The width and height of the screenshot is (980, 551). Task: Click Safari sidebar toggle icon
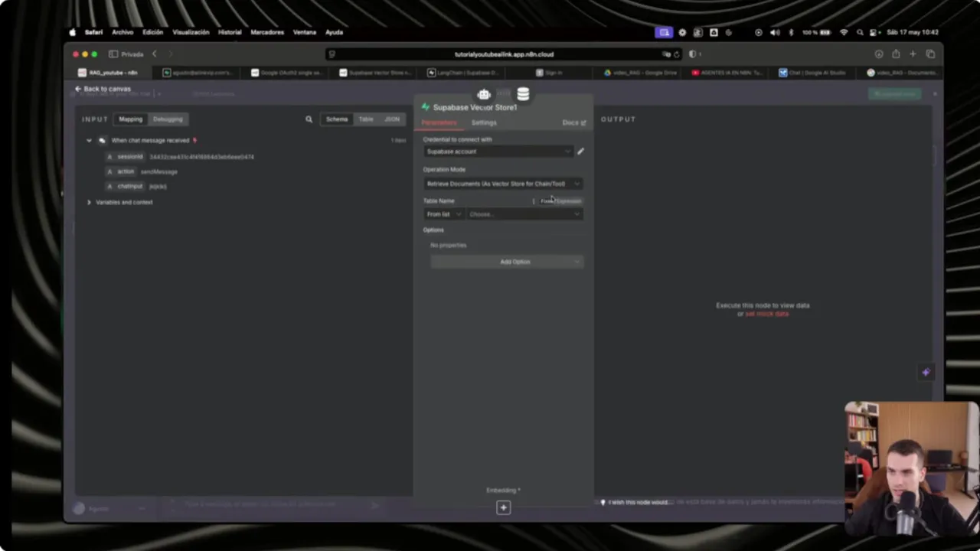[x=113, y=54]
